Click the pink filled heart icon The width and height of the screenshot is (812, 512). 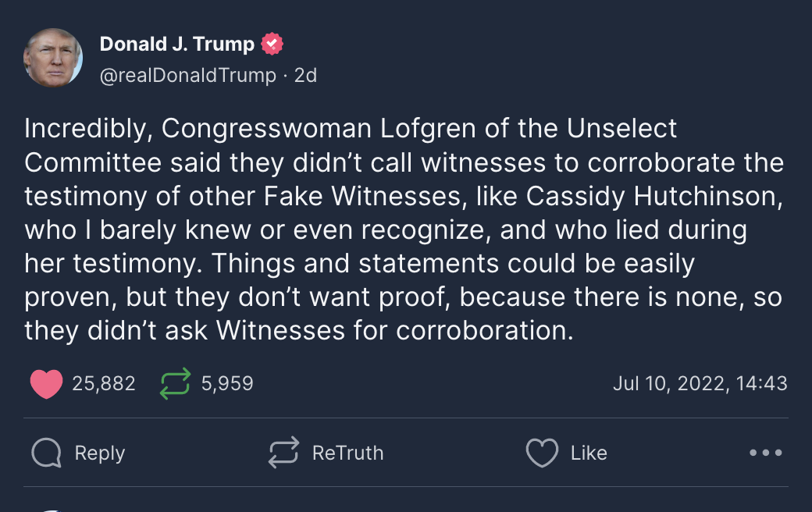(x=46, y=384)
